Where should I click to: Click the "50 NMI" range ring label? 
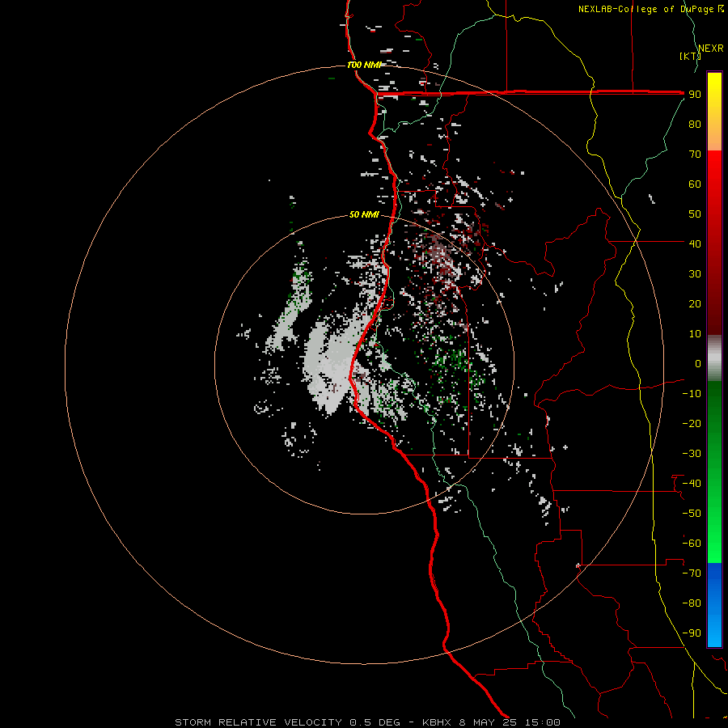point(364,214)
